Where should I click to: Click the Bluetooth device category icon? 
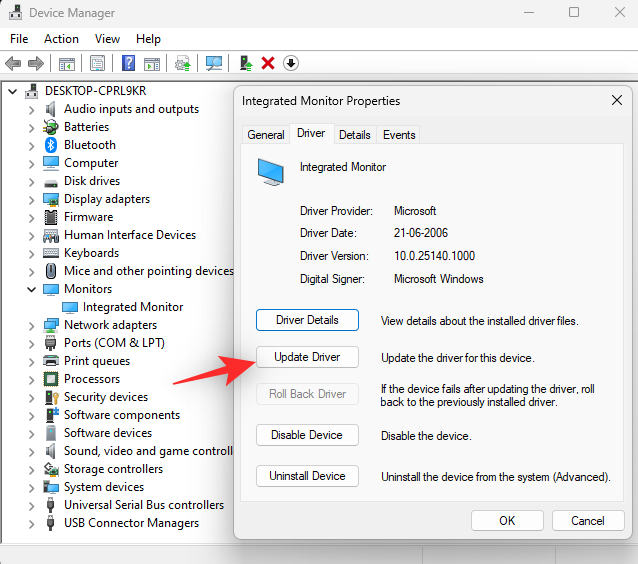click(x=51, y=145)
